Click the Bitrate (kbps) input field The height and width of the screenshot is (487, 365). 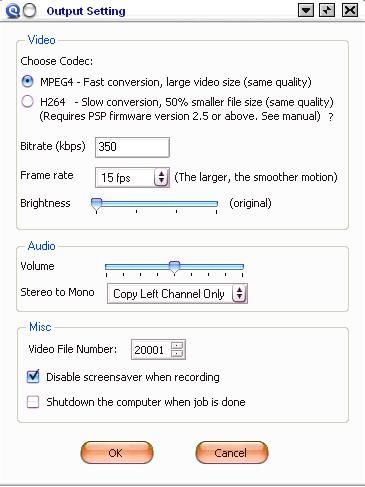click(x=132, y=147)
